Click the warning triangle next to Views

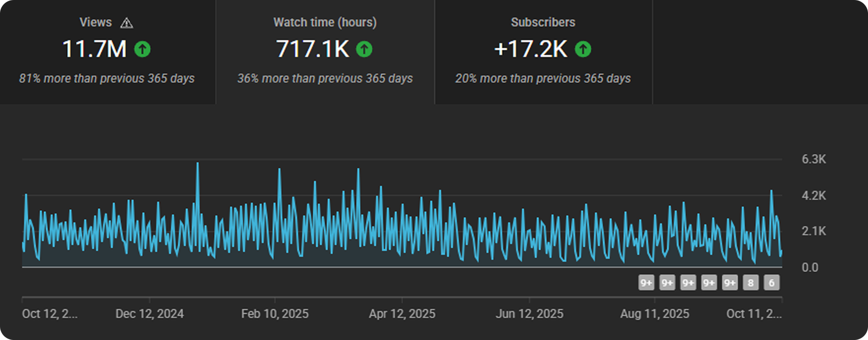point(127,23)
